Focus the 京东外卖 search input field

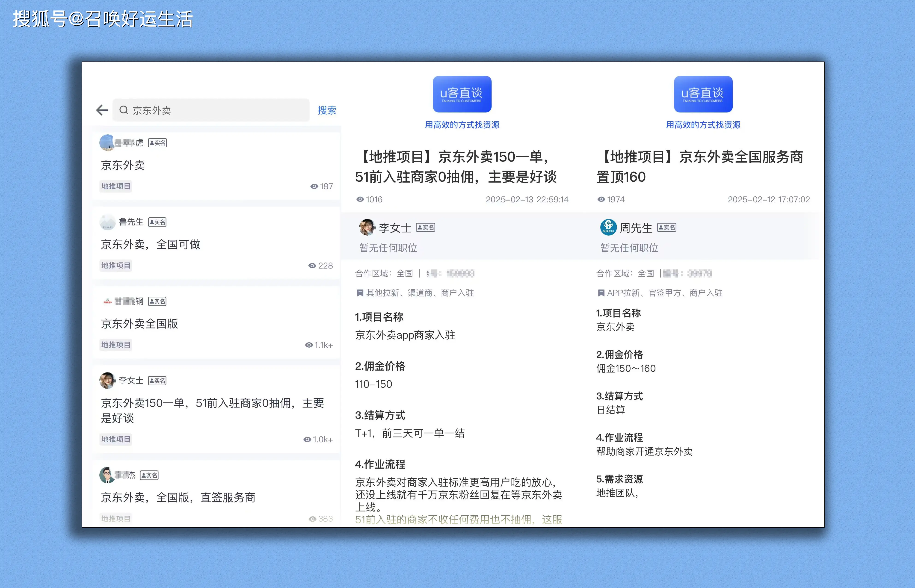click(x=211, y=110)
